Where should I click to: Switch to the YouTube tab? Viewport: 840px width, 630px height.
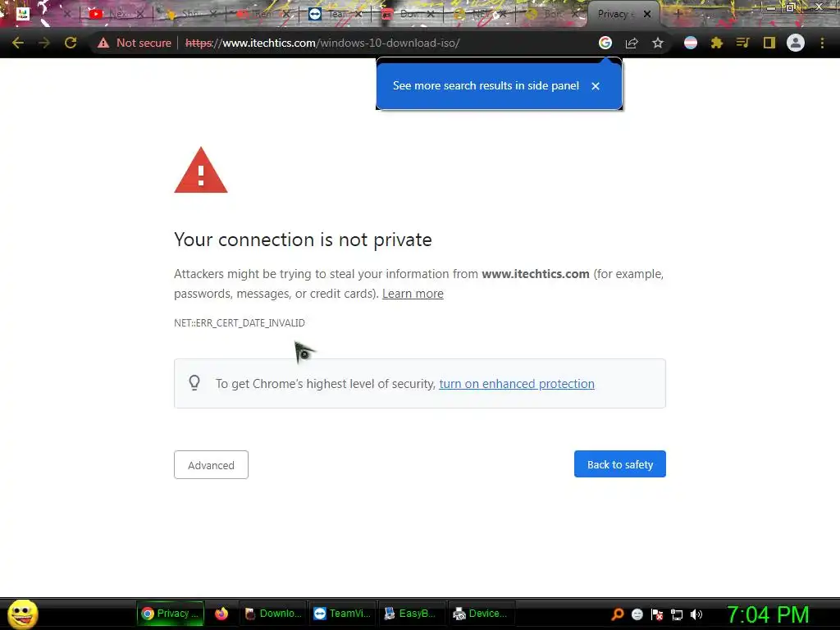[115, 15]
